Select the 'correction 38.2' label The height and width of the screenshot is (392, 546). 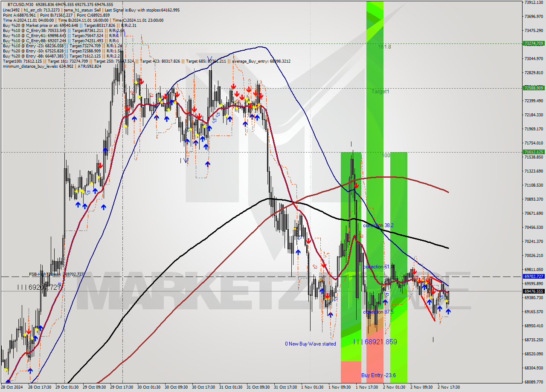click(378, 225)
